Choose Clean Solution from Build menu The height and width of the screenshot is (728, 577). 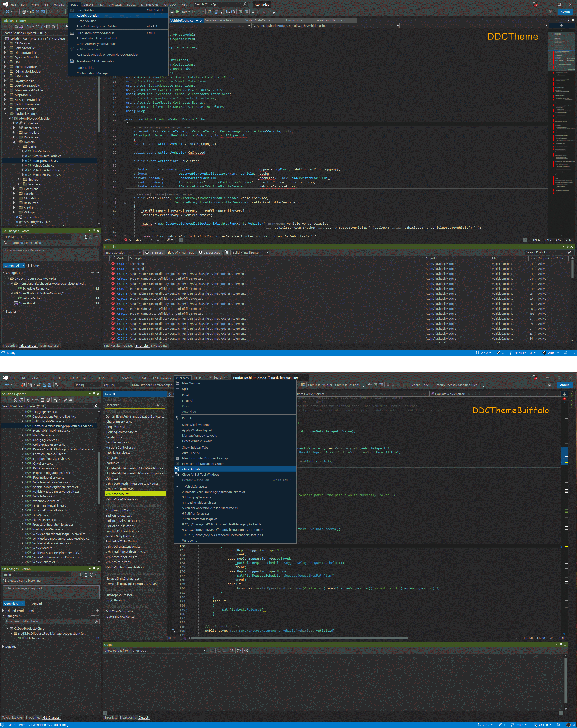(118, 21)
